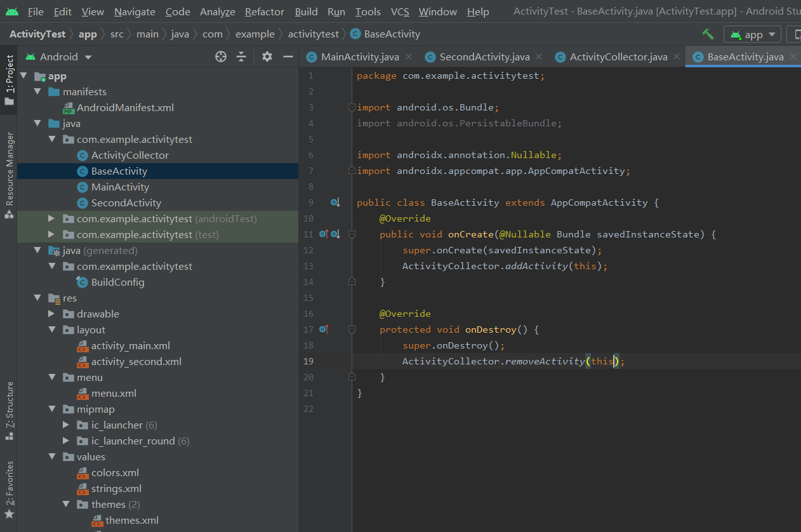801x532 pixels.
Task: Collapse the java (generated) folder
Action: pyautogui.click(x=37, y=251)
